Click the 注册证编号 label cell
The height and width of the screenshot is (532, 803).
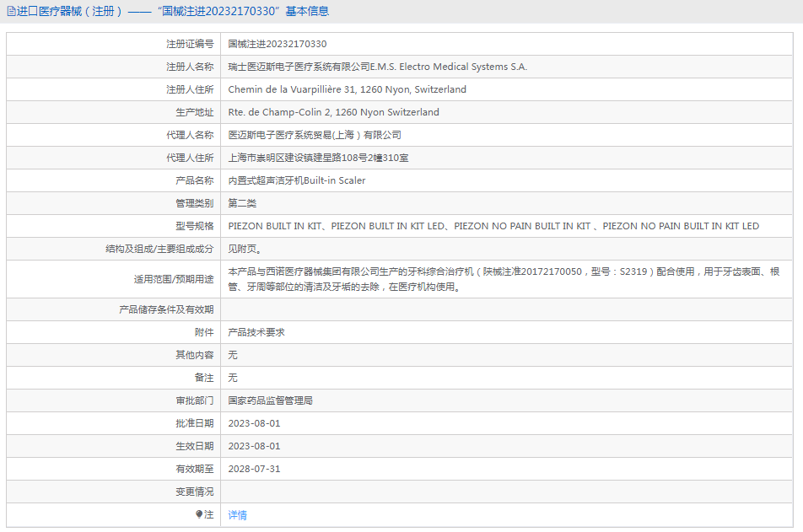(x=190, y=44)
